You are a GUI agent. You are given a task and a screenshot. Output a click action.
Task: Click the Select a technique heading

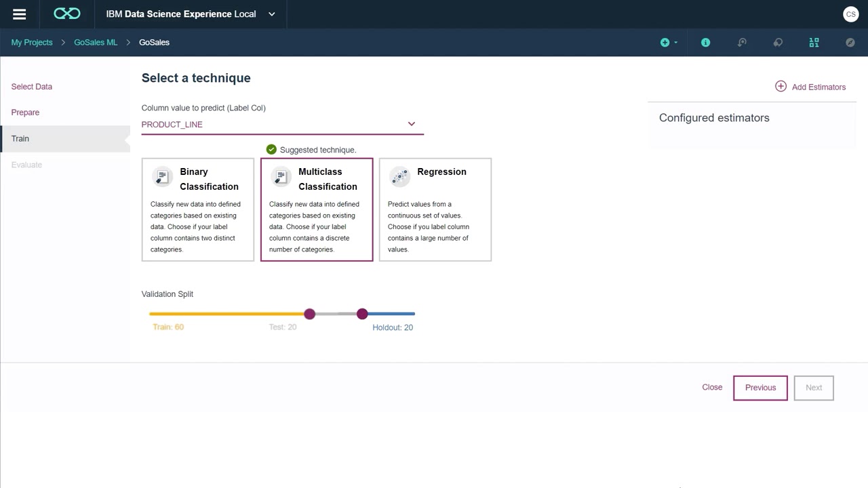coord(196,78)
